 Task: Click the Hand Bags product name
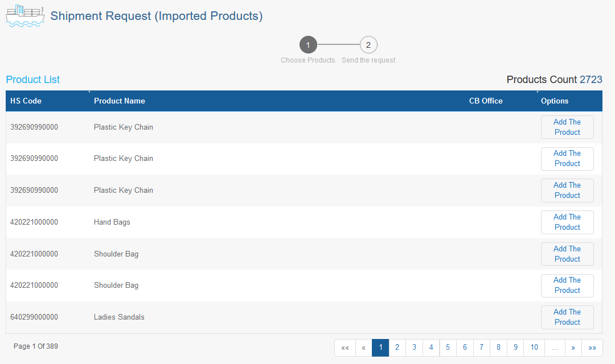click(x=112, y=222)
